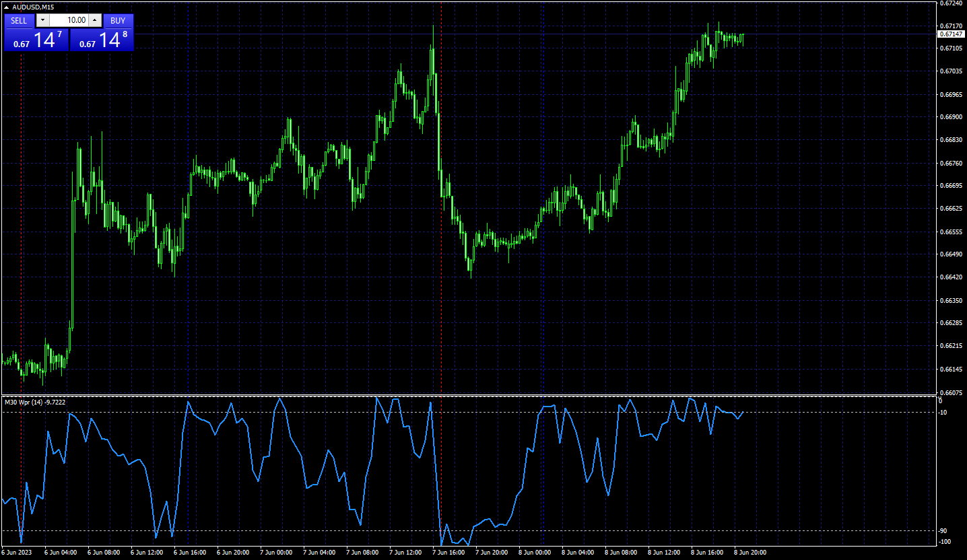The height and width of the screenshot is (560, 967).
Task: Click the 8 Jun 12:00 time label
Action: (664, 553)
